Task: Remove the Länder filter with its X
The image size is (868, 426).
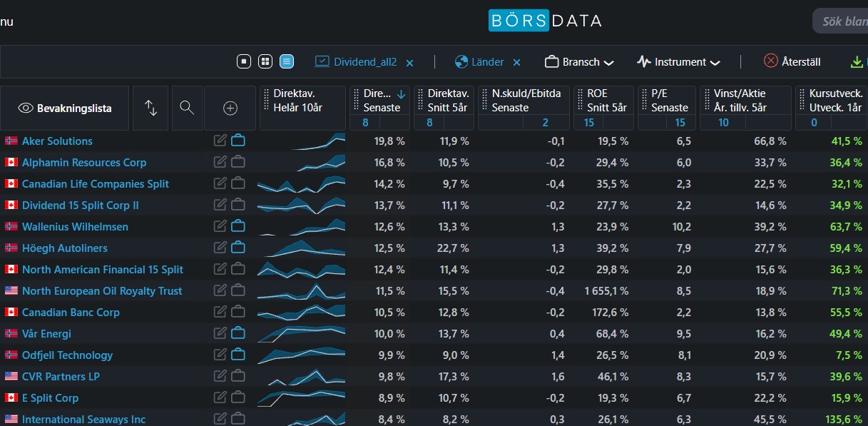Action: point(517,63)
